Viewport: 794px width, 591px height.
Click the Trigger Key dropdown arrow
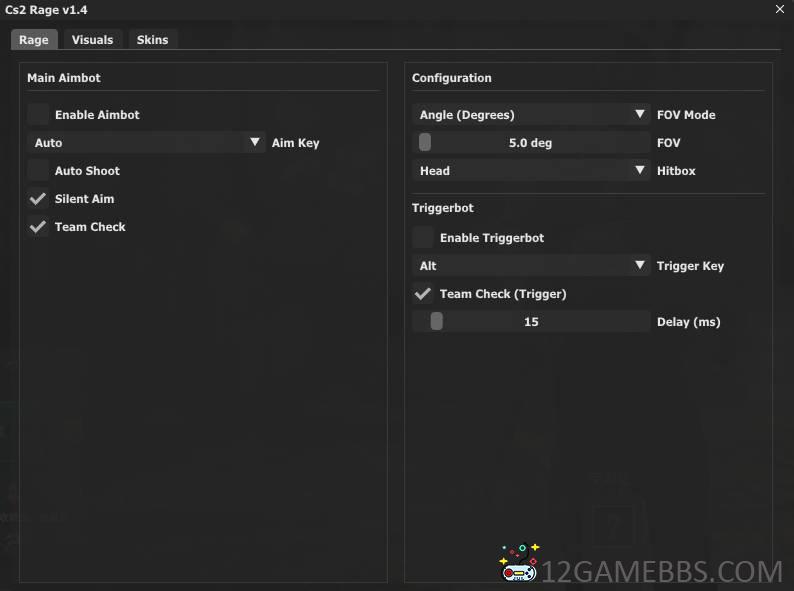click(x=640, y=265)
